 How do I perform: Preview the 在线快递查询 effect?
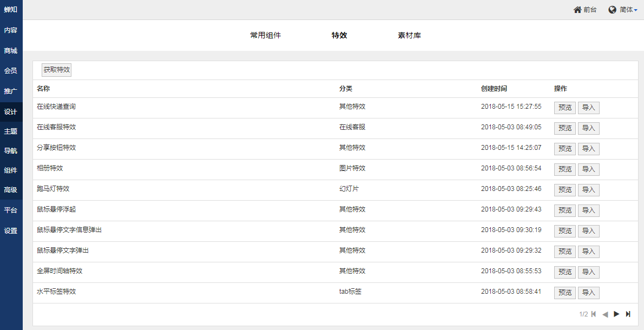(565, 108)
